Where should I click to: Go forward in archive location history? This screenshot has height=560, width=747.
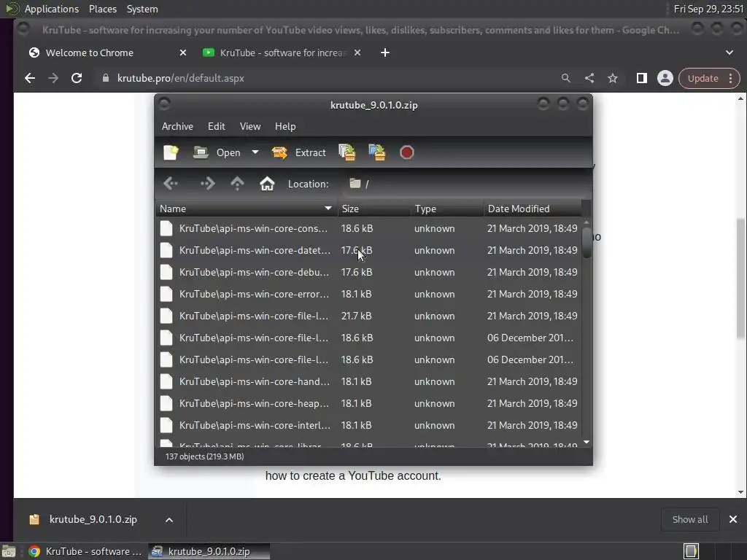[x=208, y=183]
